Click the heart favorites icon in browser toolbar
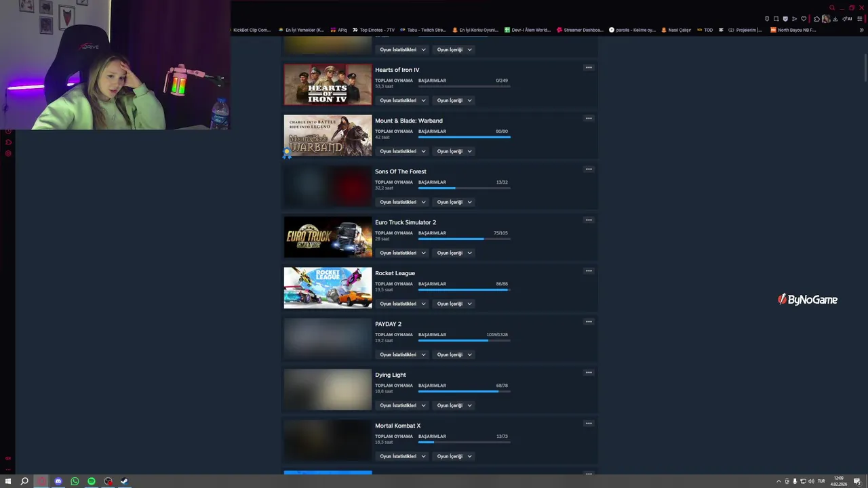Image resolution: width=868 pixels, height=488 pixels. 804,19
